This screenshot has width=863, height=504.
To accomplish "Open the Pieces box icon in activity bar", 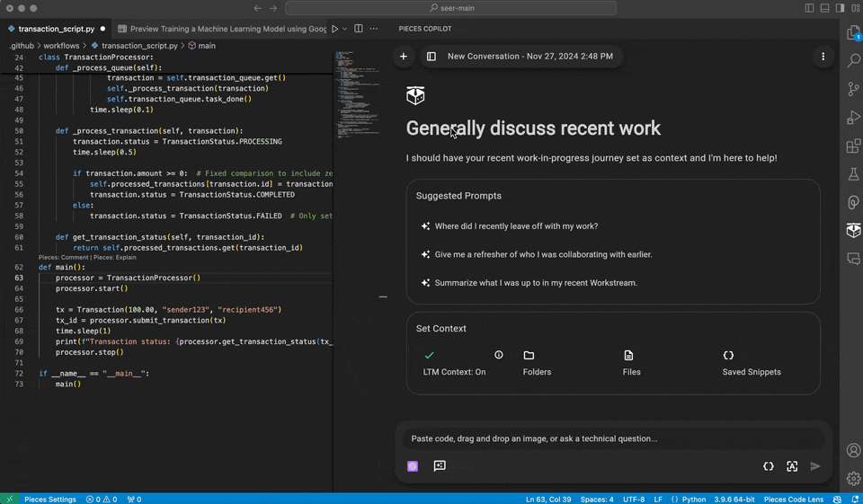I will coord(853,230).
